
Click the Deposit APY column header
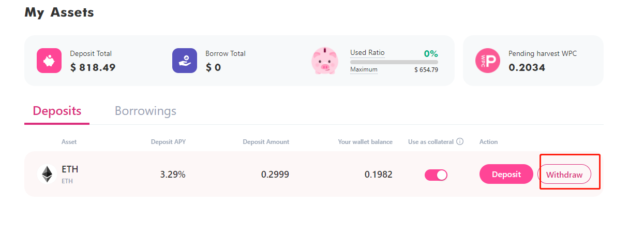168,142
